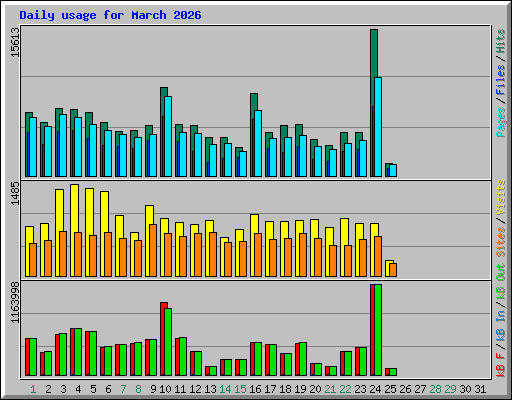Image resolution: width=512 pixels, height=400 pixels.
Task: Click the Hits legend label
Action: click(501, 41)
